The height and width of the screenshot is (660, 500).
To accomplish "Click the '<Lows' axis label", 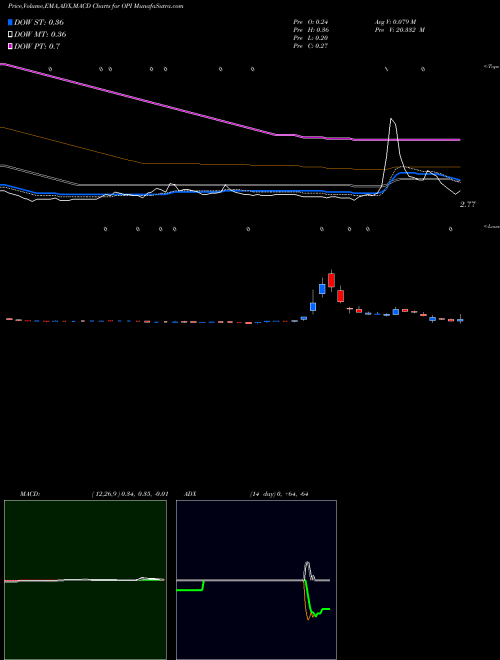I will click(491, 226).
